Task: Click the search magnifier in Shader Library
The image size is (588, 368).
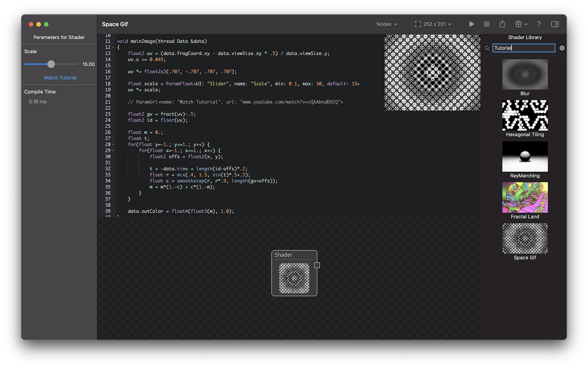Action: coord(487,48)
